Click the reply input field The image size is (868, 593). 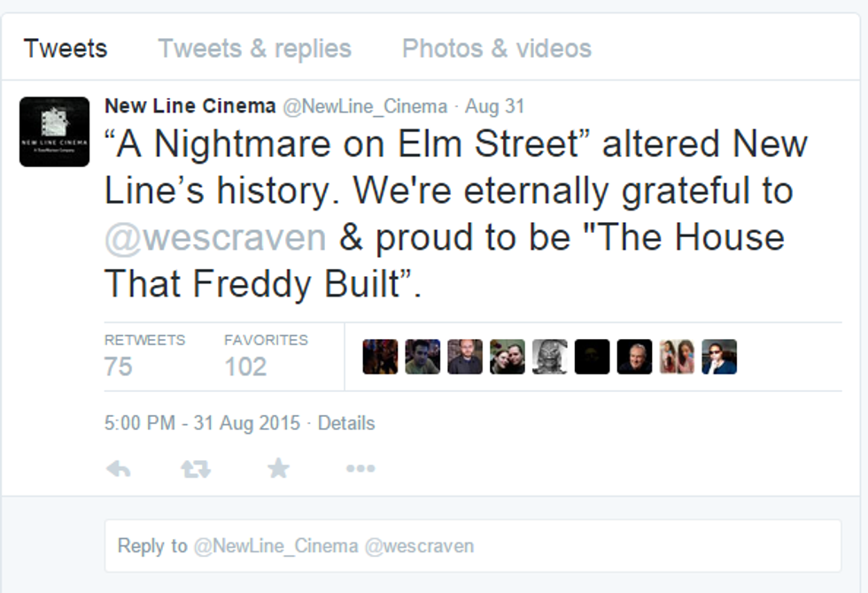[x=473, y=546]
